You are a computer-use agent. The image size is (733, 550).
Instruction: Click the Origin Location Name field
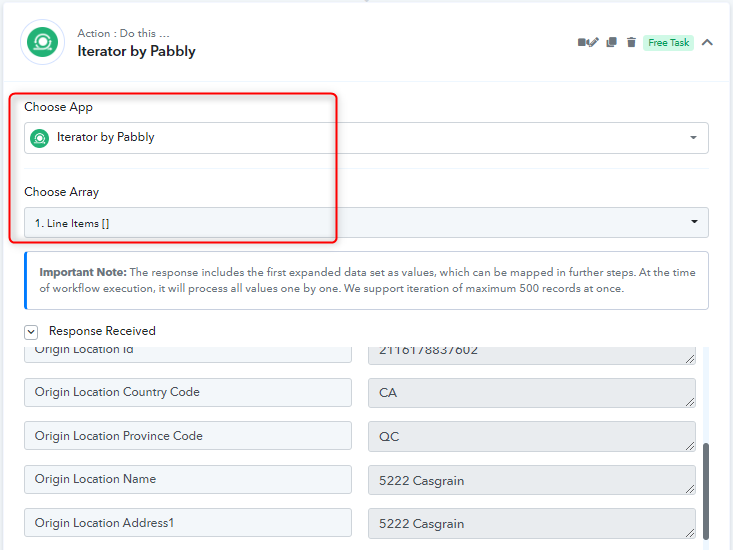(x=188, y=479)
